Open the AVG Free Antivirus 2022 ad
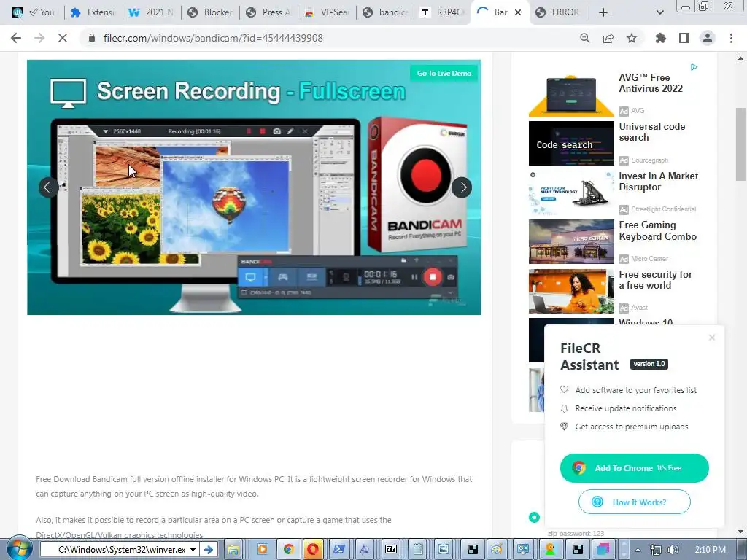Image resolution: width=747 pixels, height=560 pixels. pyautogui.click(x=650, y=83)
